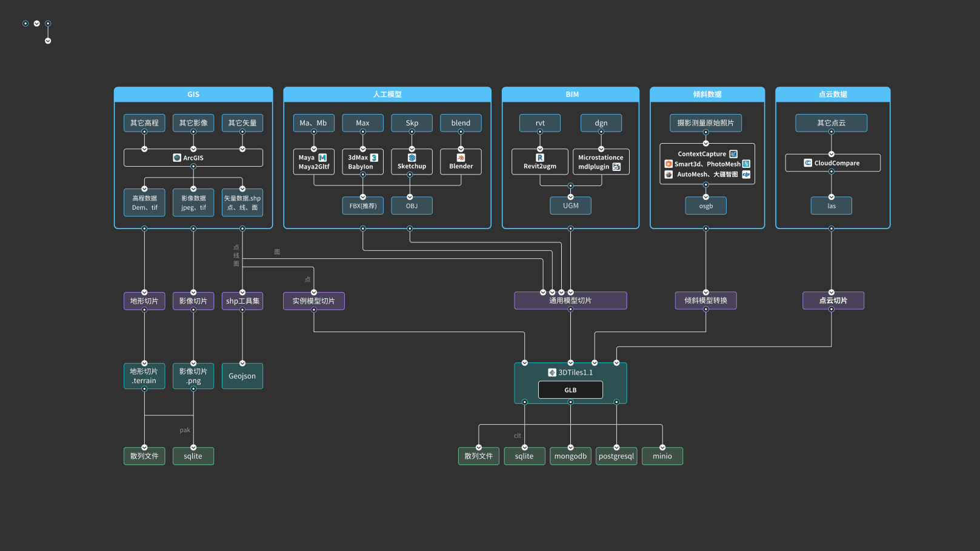
Task: Click the CloudCompare logo icon
Action: tap(807, 163)
